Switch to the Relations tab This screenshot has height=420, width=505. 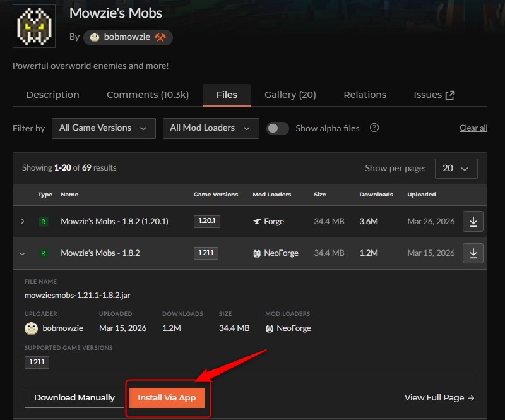coord(365,95)
